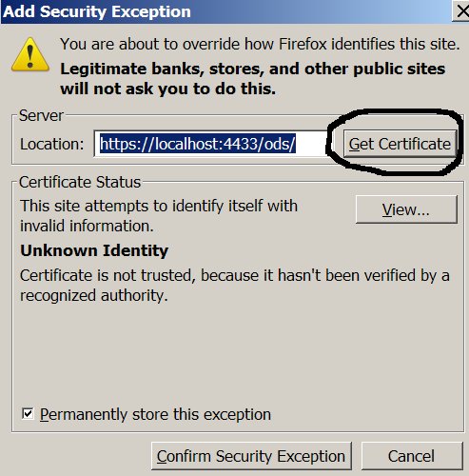The width and height of the screenshot is (469, 476).
Task: Select the Unknown Identity heading
Action: (94, 250)
